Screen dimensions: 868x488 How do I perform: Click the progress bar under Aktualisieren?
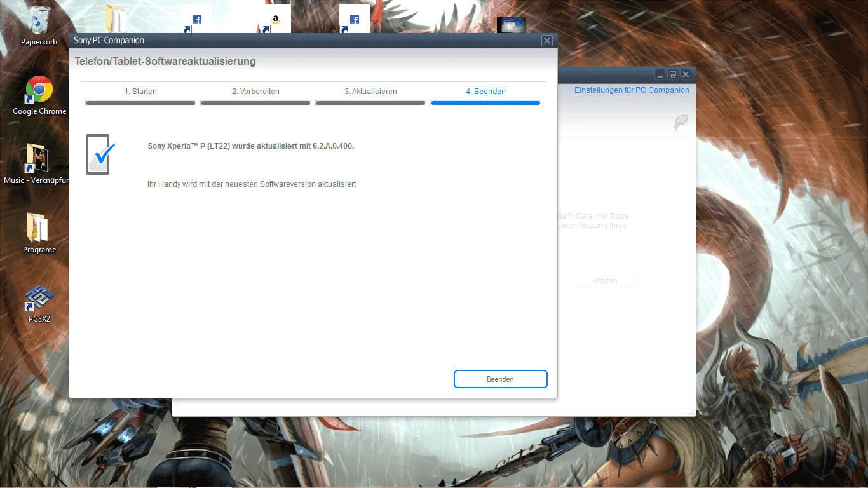coord(370,102)
